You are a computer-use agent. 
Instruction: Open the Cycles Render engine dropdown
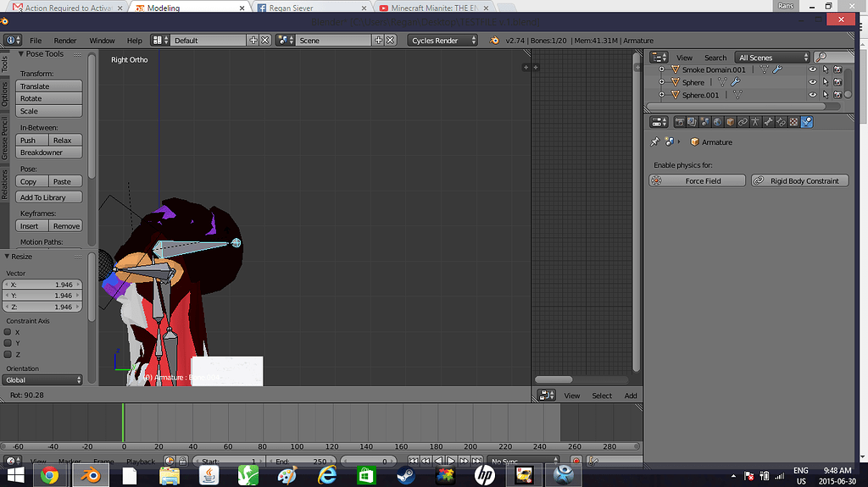point(442,41)
